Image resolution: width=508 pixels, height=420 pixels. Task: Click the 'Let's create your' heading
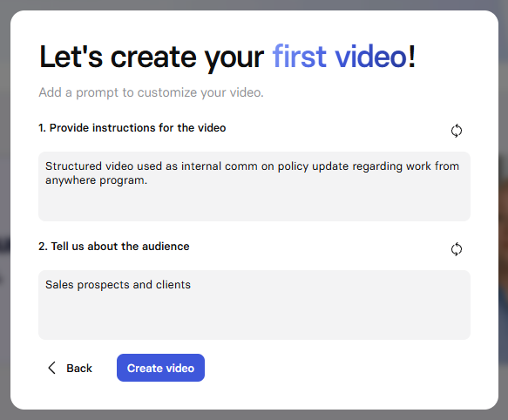152,58
